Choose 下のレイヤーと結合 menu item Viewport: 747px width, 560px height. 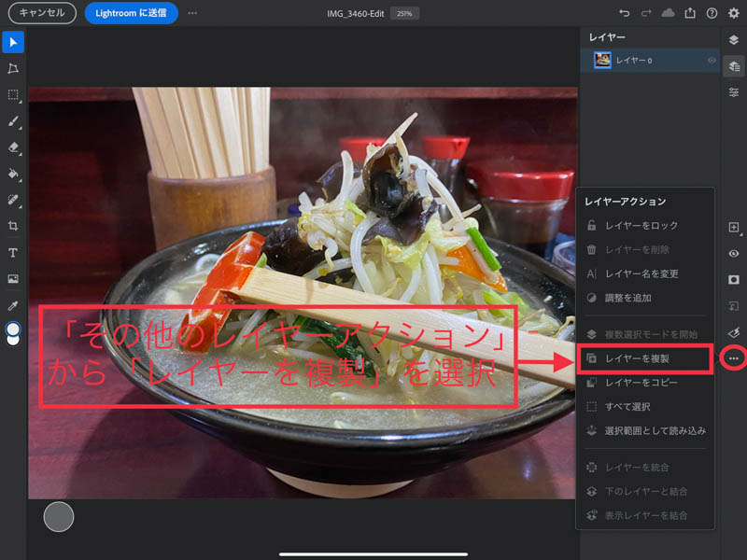click(x=645, y=492)
